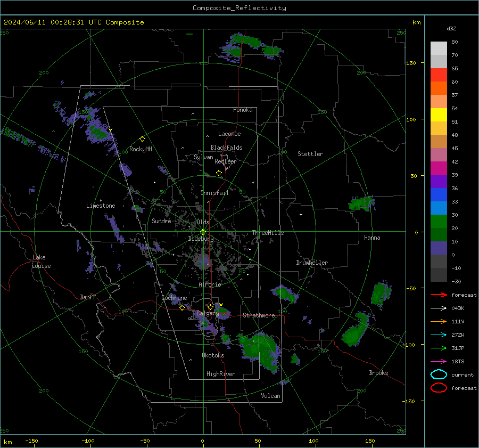479x448 pixels.
Task: Click the Vulcan label
Action: [270, 396]
